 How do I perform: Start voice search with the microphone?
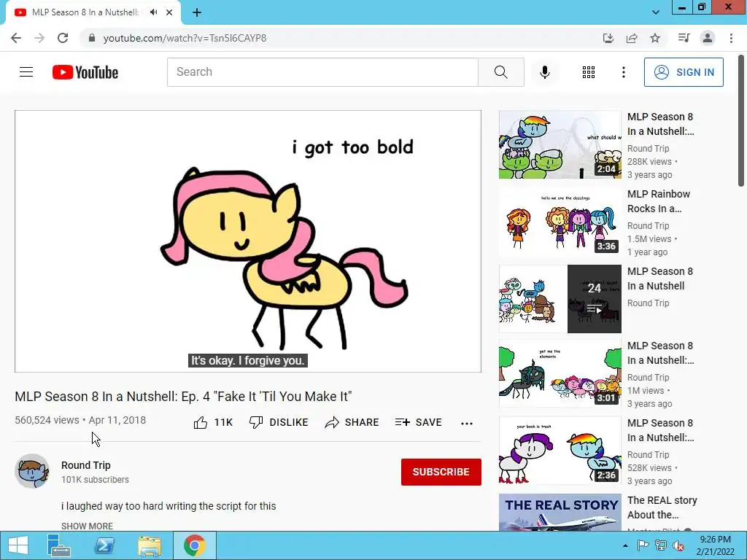coord(544,72)
